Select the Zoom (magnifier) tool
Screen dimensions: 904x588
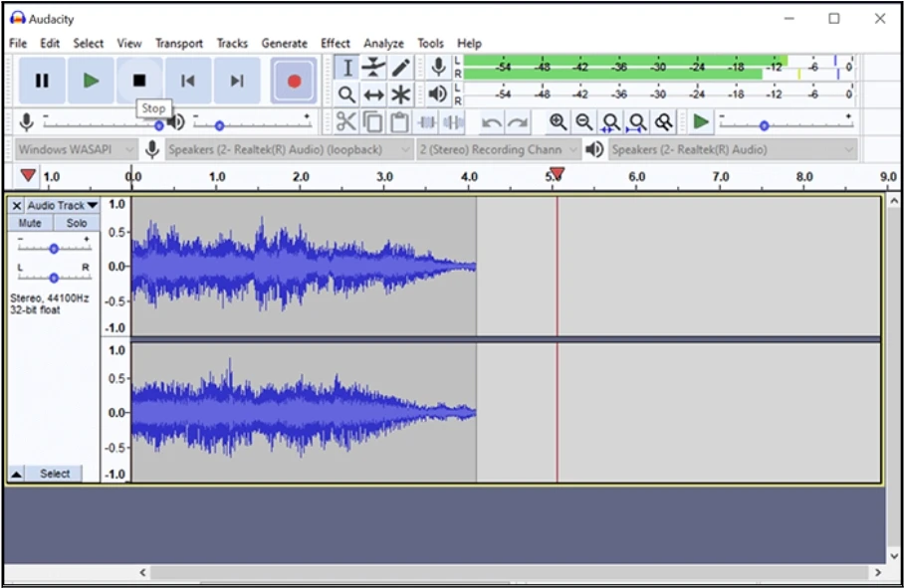coord(347,95)
